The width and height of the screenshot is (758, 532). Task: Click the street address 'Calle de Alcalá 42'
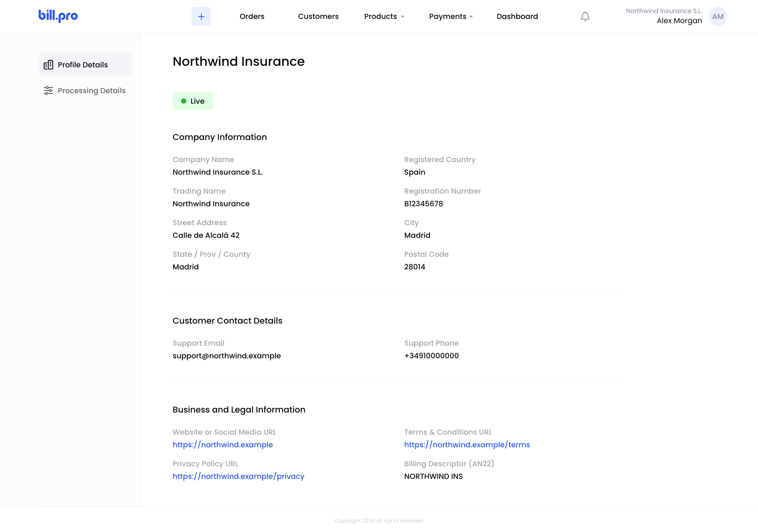(x=206, y=235)
